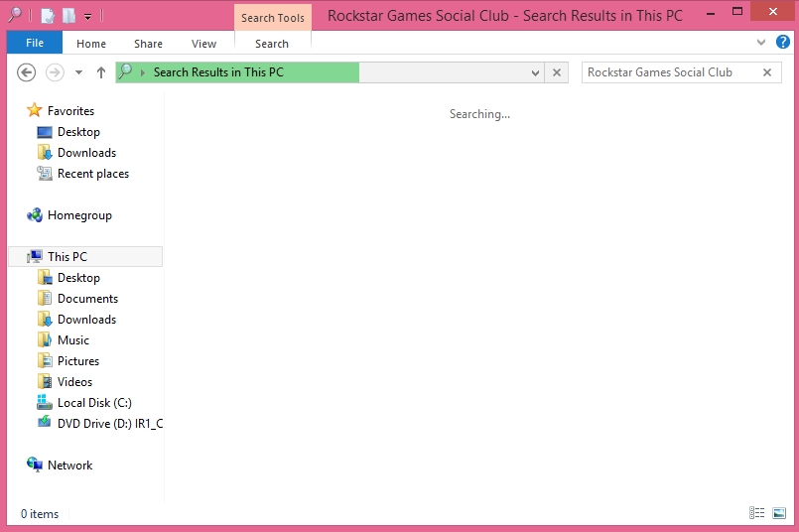
Task: Open Customize Quick Access Toolbar dropdown
Action: (x=87, y=17)
